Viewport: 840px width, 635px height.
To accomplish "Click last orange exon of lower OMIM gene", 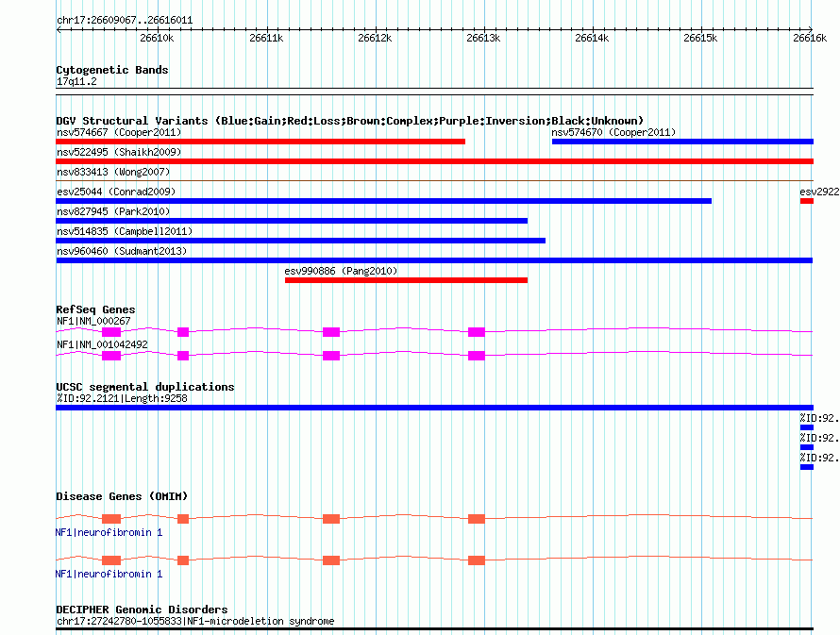I will point(477,560).
